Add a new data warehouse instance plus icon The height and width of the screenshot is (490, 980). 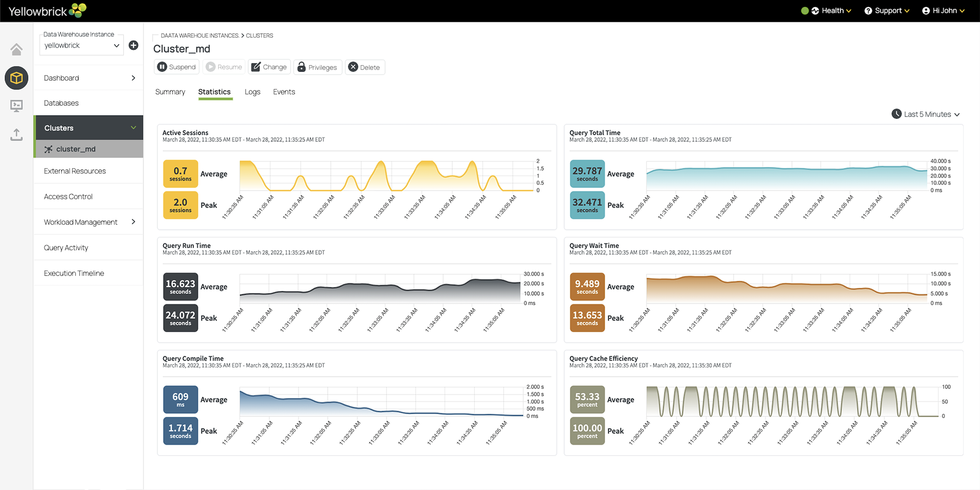coord(134,45)
